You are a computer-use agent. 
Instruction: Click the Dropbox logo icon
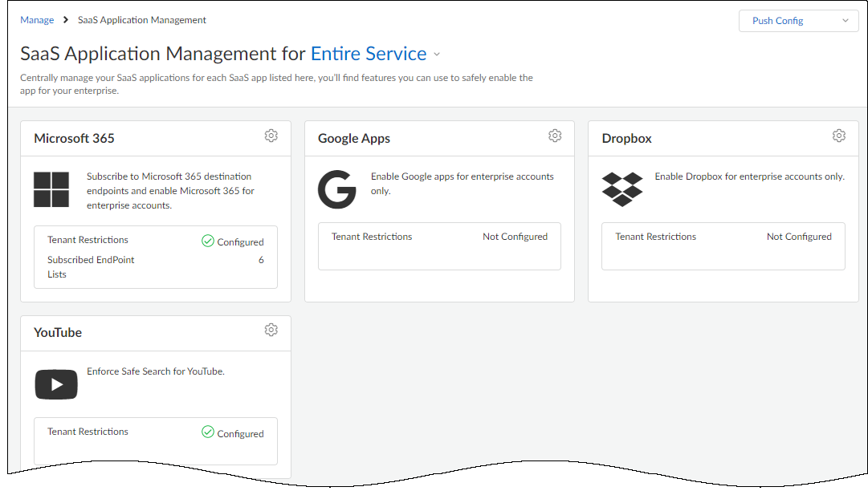[x=622, y=189]
